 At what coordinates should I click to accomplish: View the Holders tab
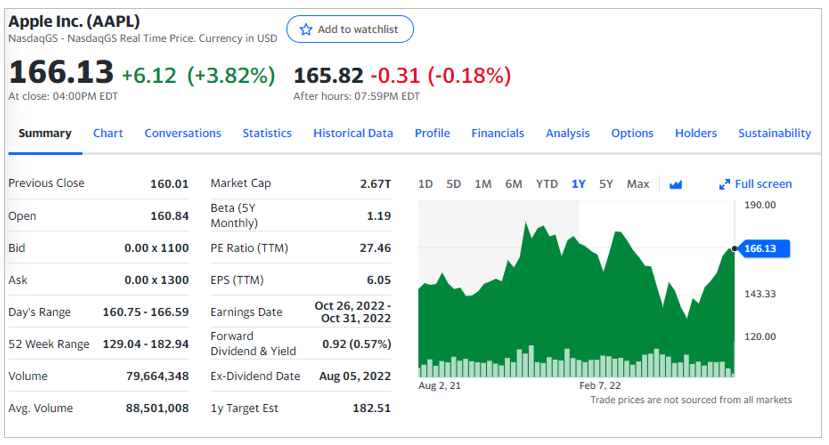point(696,133)
